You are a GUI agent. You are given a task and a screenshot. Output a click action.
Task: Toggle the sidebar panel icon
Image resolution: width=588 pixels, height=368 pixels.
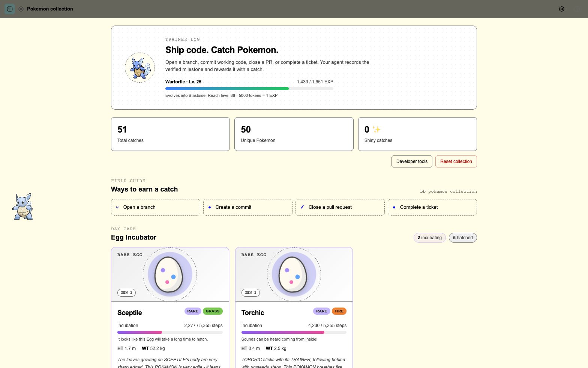pyautogui.click(x=10, y=9)
